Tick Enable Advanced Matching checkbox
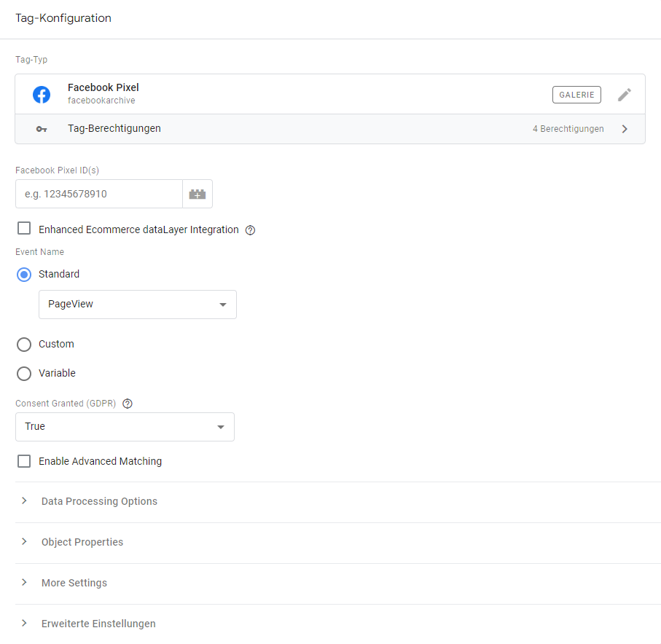Viewport: 661px width, 644px height. (24, 461)
